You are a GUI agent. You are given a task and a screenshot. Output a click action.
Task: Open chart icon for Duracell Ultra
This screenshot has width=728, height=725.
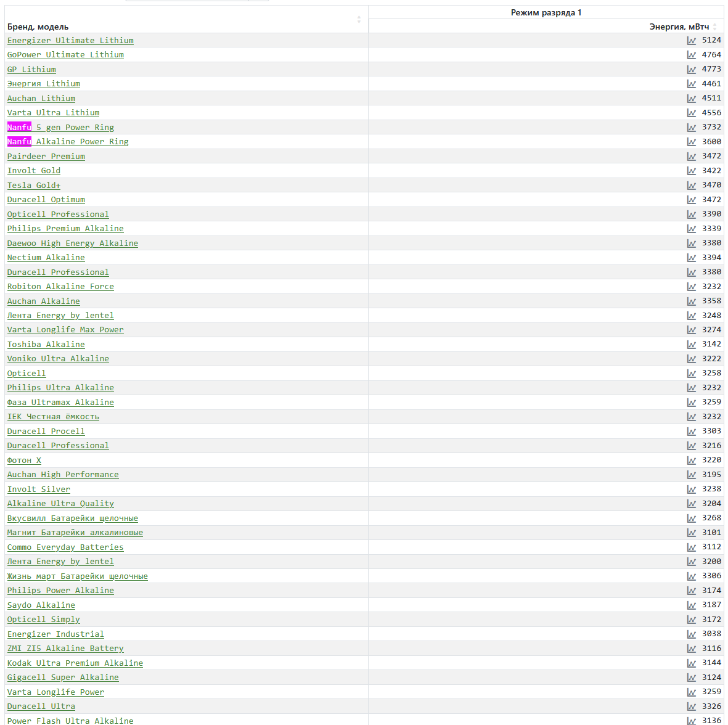tap(691, 707)
